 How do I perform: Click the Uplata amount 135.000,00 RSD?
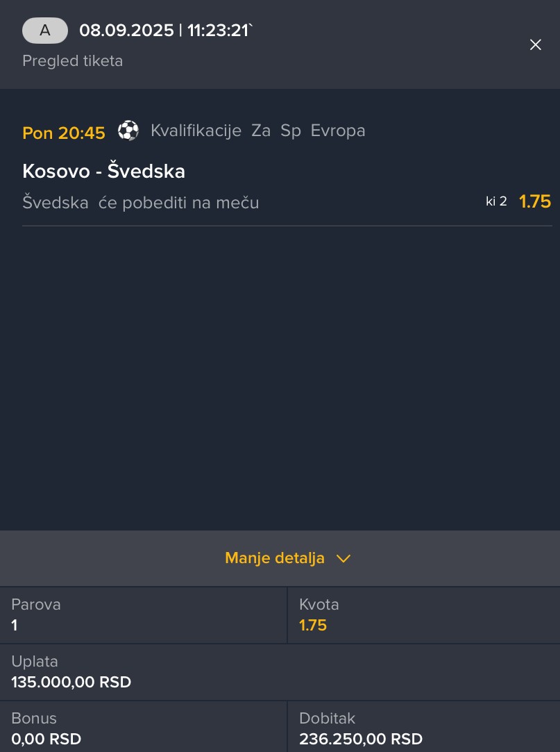click(71, 682)
